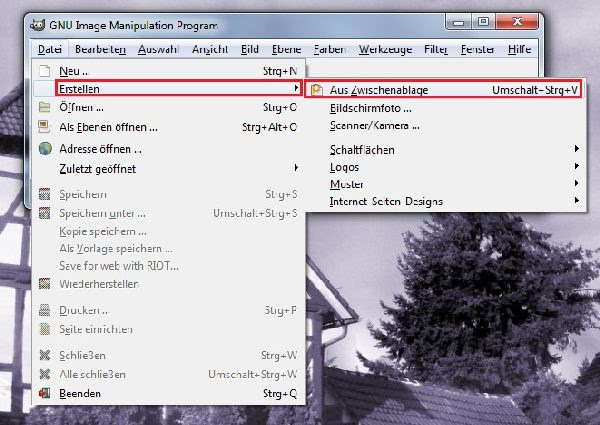This screenshot has height=425, width=600.
Task: Click Speichern unter menu entry
Action: [x=168, y=213]
